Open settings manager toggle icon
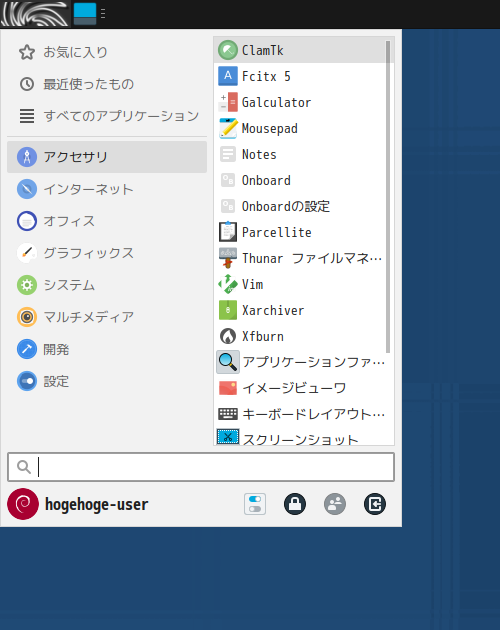Image resolution: width=500 pixels, height=630 pixels. click(255, 504)
